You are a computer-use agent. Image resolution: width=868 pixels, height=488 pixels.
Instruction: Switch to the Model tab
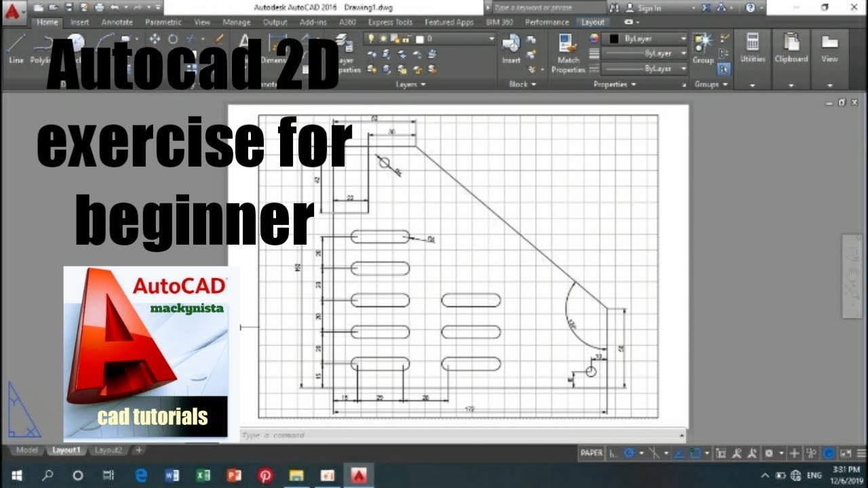pos(27,450)
